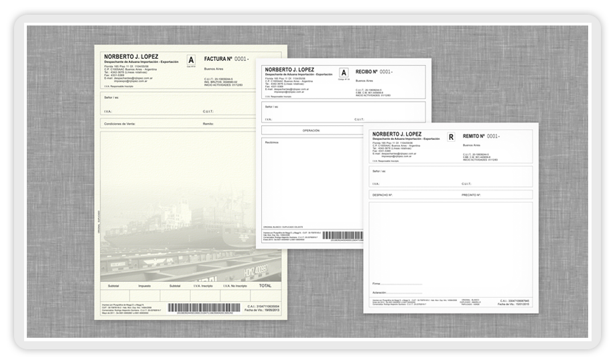The height and width of the screenshot is (364, 615).
Task: Click the empty cell under 'TOTAL'
Action: pos(265,296)
